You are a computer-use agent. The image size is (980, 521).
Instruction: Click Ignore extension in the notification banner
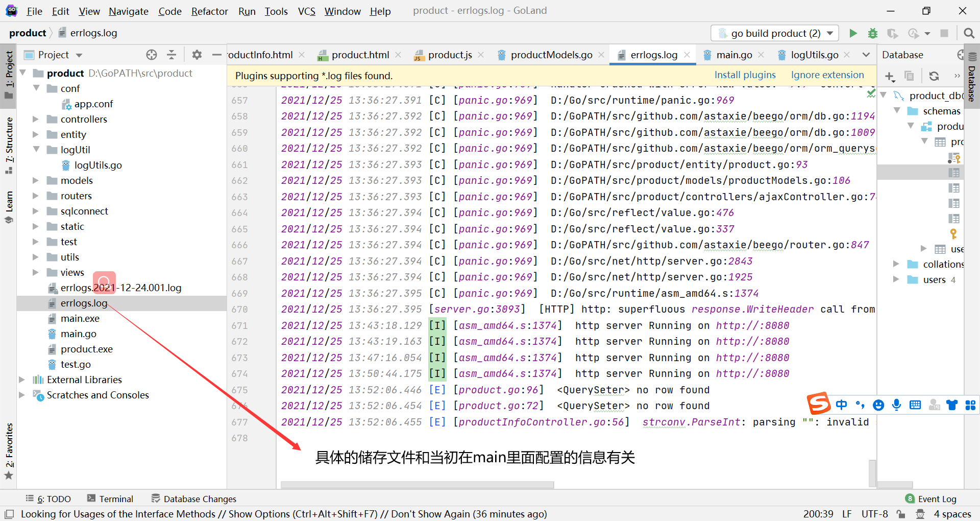point(827,75)
